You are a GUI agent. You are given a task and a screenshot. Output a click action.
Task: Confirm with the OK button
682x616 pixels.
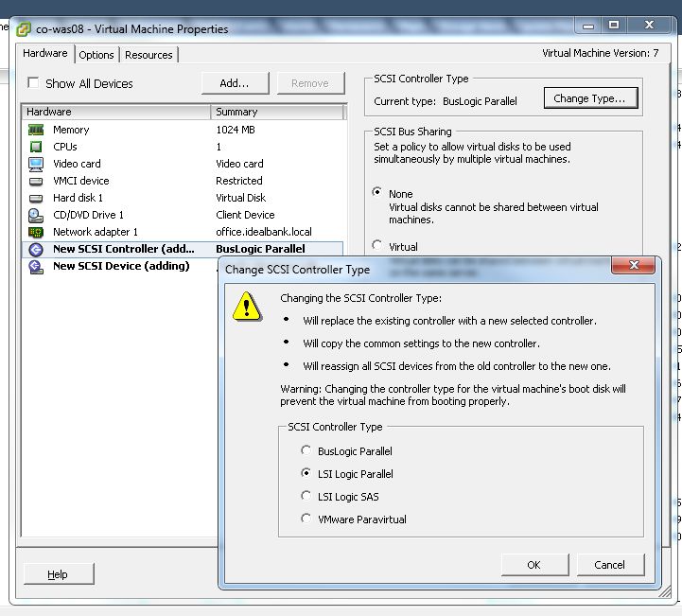534,565
